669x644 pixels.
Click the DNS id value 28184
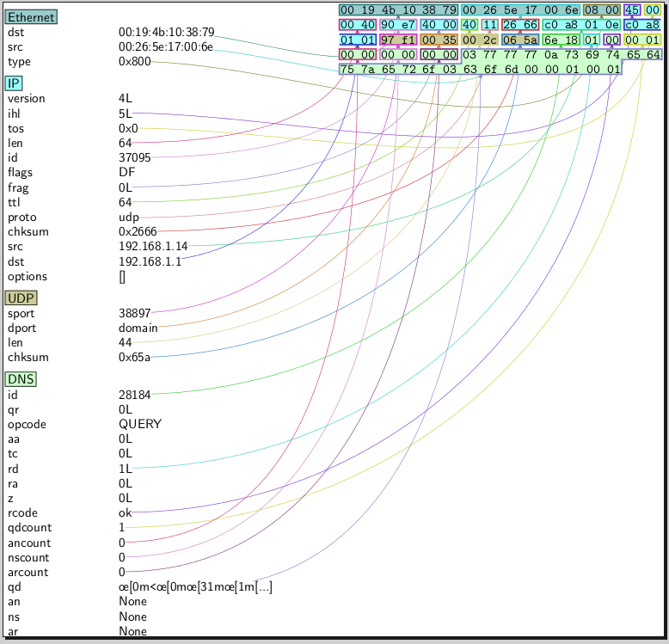point(135,396)
